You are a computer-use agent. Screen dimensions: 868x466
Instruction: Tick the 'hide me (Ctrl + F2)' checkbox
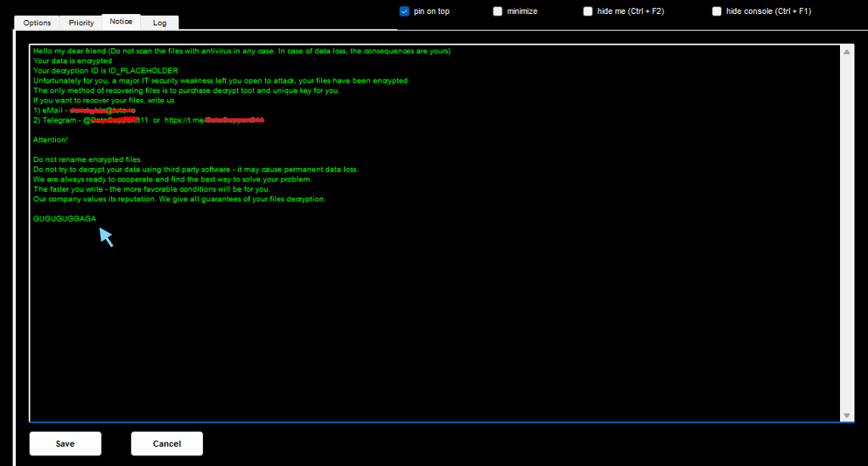588,11
